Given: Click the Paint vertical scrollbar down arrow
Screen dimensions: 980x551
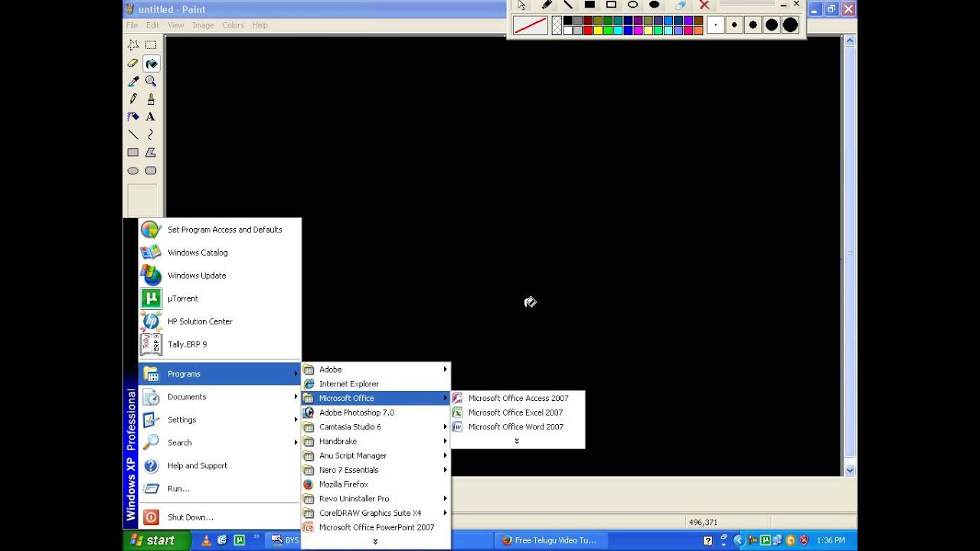Looking at the screenshot, I should pyautogui.click(x=850, y=471).
